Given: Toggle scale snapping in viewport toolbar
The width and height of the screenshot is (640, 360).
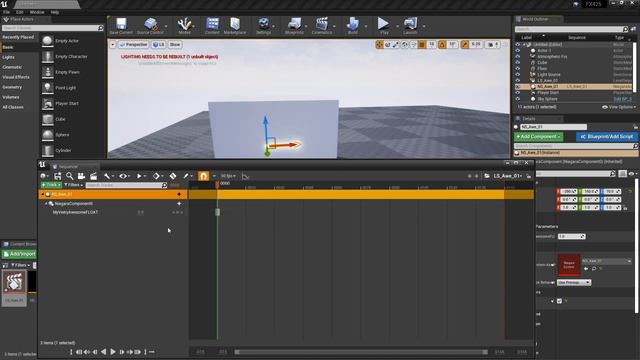Looking at the screenshot, I should (465, 44).
